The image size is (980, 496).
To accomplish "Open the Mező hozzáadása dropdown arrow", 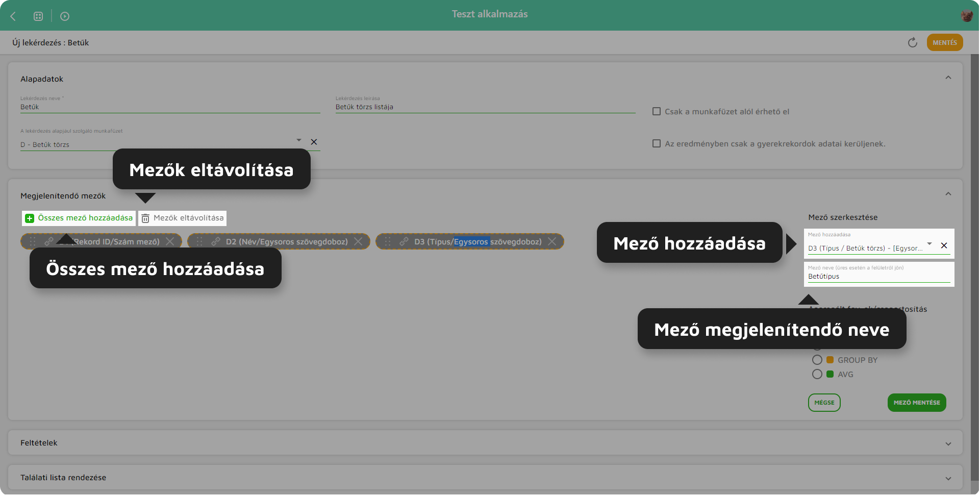I will pos(929,244).
